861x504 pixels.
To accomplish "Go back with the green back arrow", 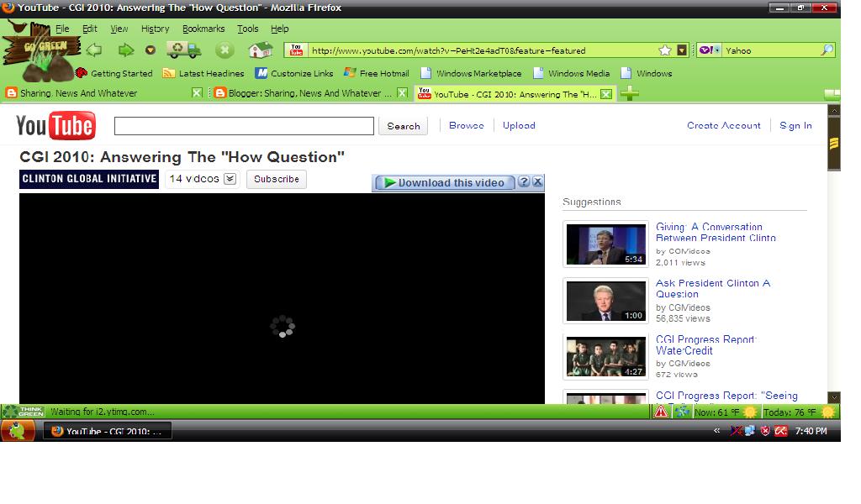I will coord(94,50).
